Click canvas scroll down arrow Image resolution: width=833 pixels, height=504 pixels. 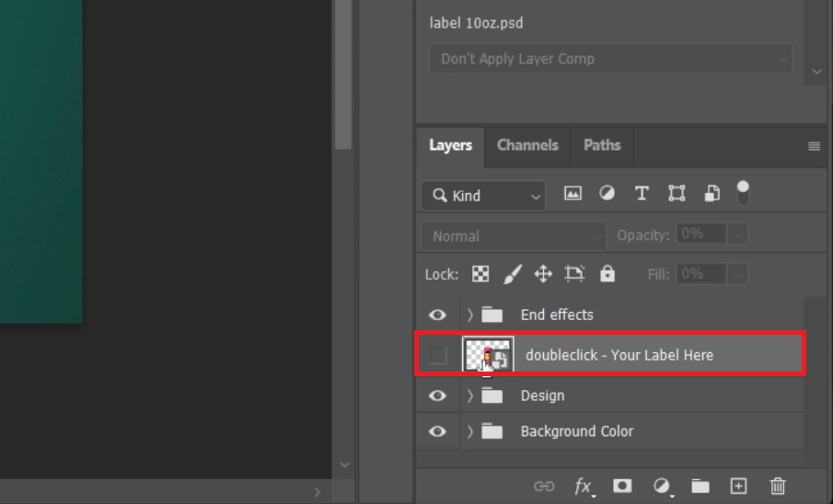coord(344,464)
